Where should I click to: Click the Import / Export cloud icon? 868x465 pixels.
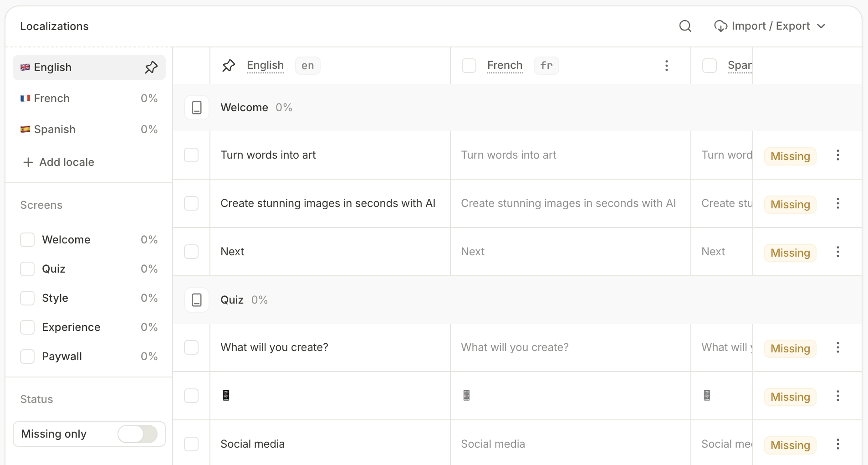pyautogui.click(x=720, y=26)
